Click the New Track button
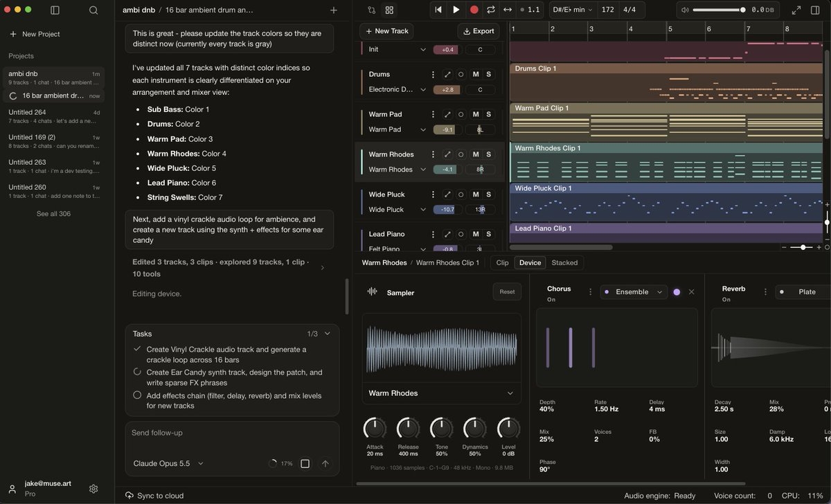Image resolution: width=831 pixels, height=504 pixels. click(x=386, y=31)
